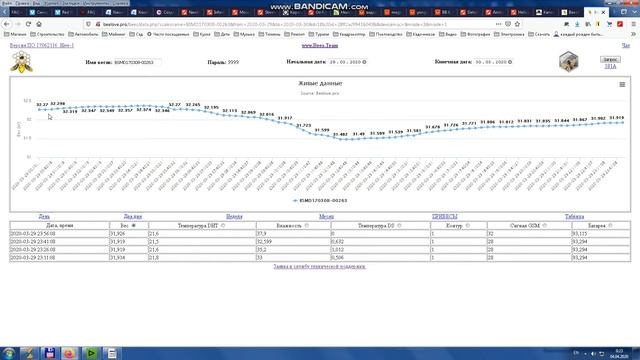This screenshot has width=640, height=360.
Task: Open the browser hamburger menu
Action: [633, 24]
